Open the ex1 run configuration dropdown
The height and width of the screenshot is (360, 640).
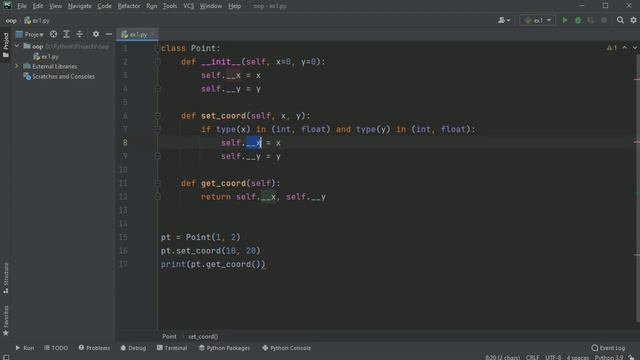coord(537,20)
